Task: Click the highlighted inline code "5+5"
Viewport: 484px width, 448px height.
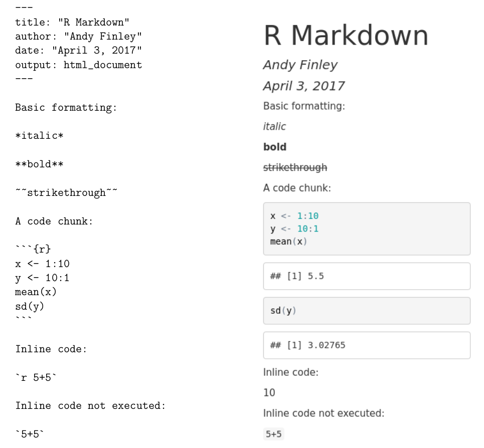Action: [273, 433]
